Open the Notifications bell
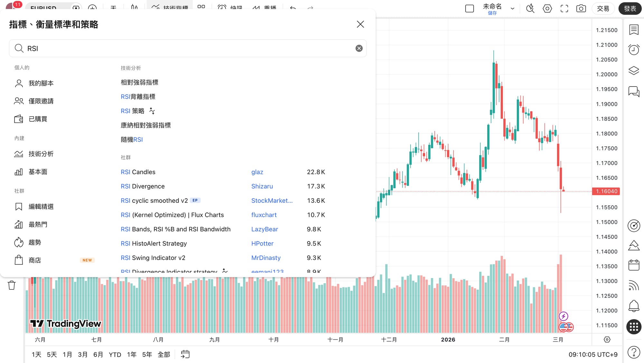 634,306
